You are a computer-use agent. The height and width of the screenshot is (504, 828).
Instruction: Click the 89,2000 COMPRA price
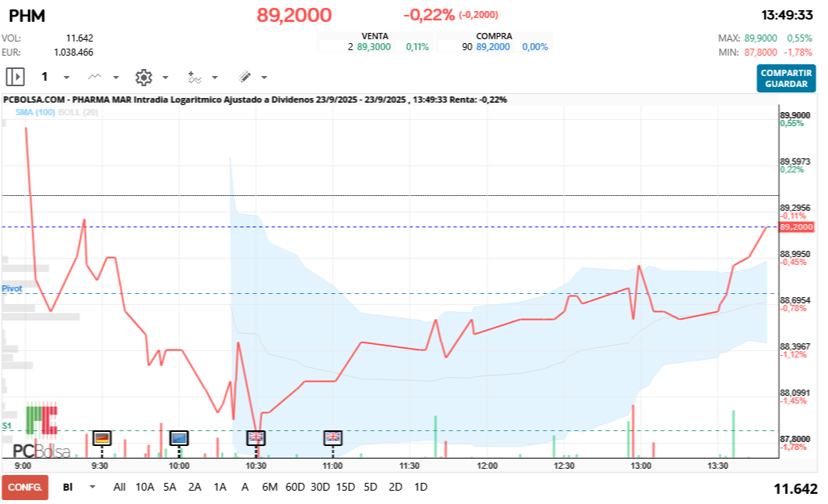click(493, 47)
